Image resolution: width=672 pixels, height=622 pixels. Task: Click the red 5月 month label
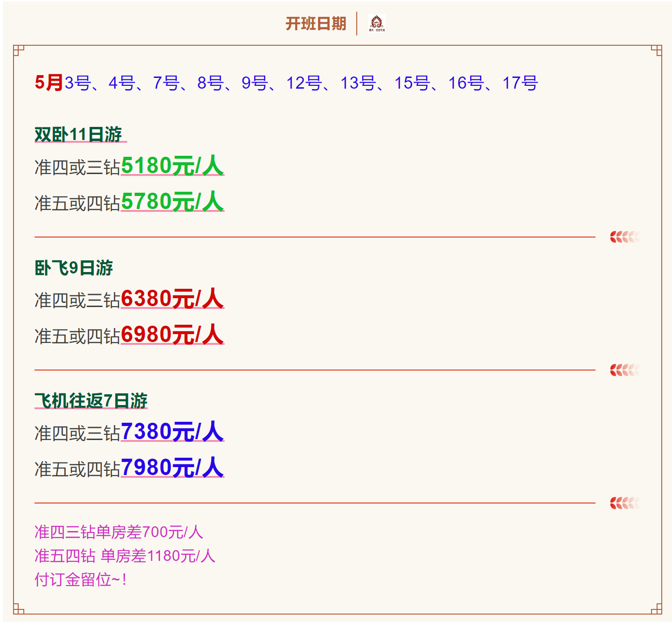pyautogui.click(x=49, y=83)
